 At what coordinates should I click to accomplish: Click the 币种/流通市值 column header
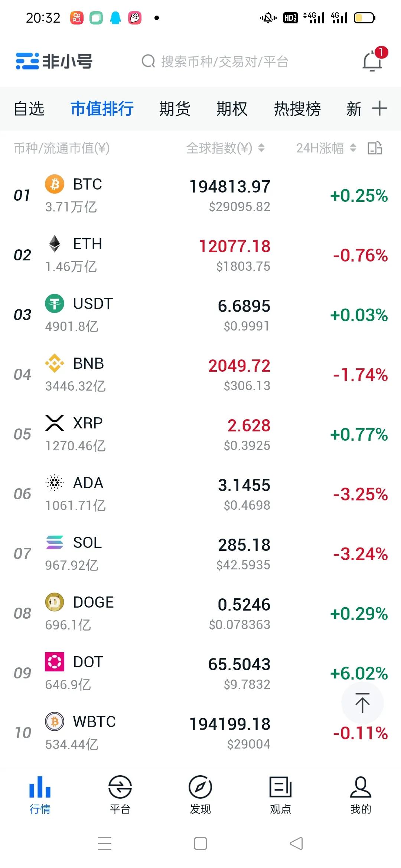tap(62, 148)
